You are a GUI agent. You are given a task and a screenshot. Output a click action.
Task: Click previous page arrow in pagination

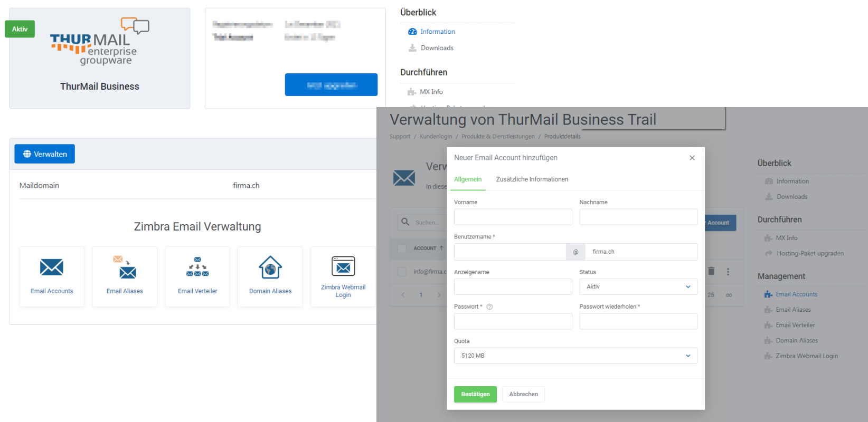coord(403,295)
